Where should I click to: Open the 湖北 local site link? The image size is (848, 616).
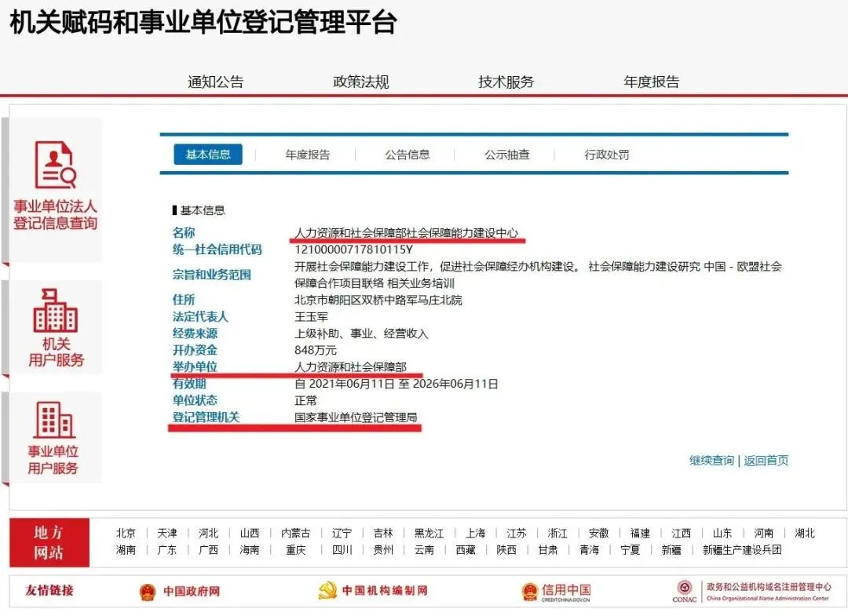[805, 534]
